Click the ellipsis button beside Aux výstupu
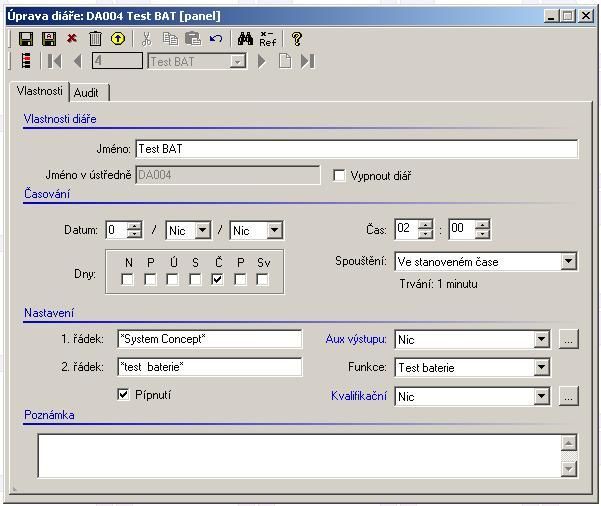This screenshot has height=506, width=601. (568, 340)
